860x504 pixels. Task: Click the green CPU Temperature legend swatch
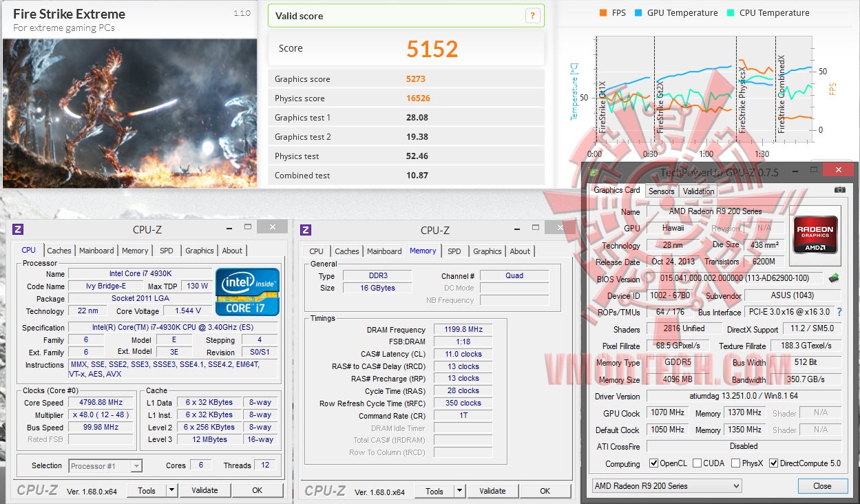click(x=729, y=12)
